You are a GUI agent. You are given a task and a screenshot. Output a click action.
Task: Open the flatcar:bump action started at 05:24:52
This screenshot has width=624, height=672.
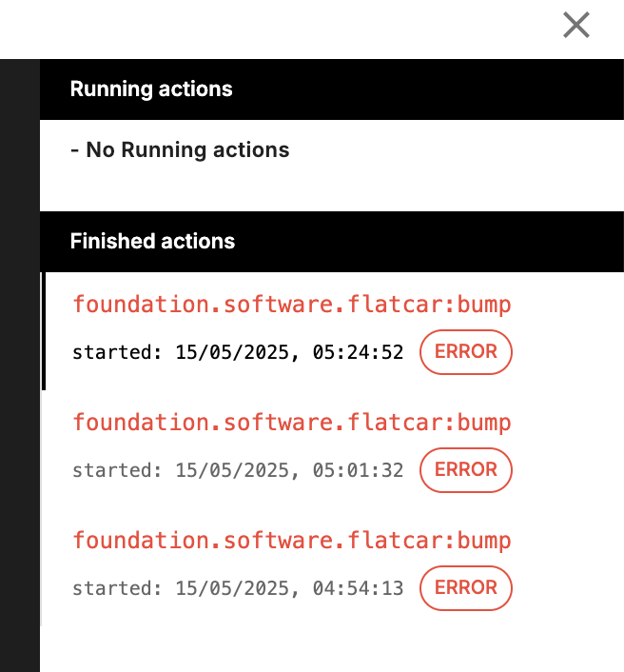pos(292,305)
